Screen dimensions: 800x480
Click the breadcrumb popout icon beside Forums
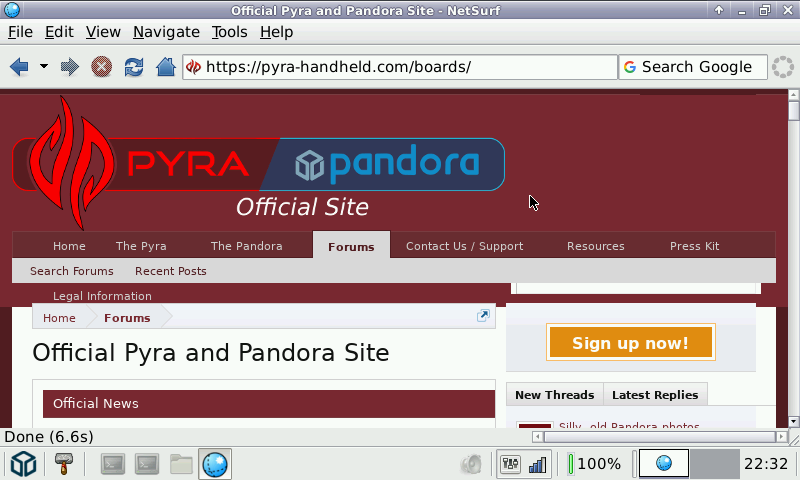coord(483,316)
